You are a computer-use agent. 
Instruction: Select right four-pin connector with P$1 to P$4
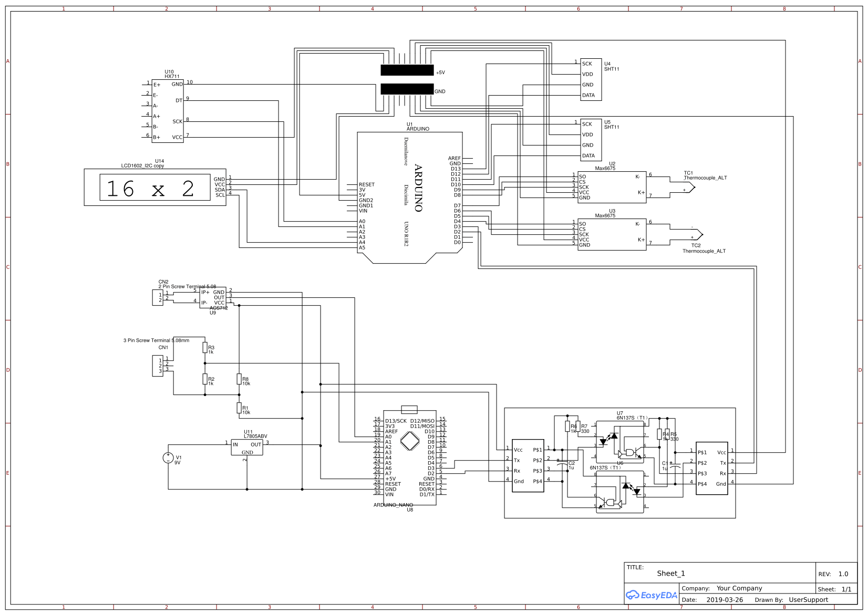pos(712,468)
